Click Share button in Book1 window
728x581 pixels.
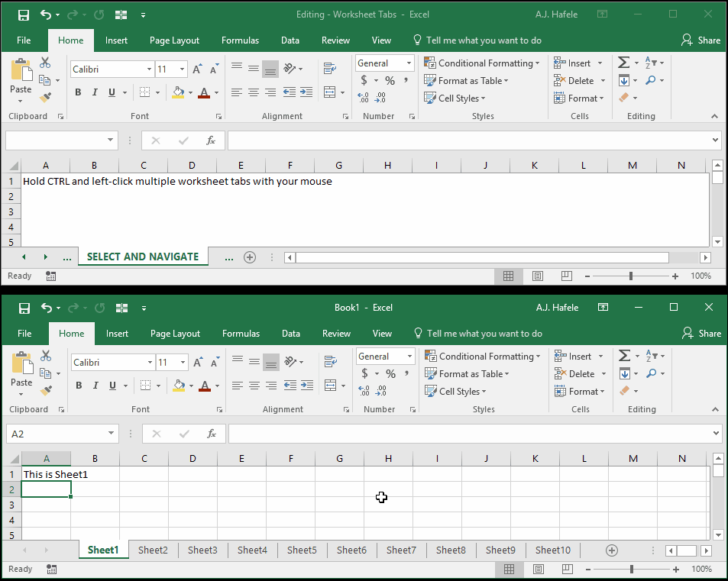click(701, 334)
